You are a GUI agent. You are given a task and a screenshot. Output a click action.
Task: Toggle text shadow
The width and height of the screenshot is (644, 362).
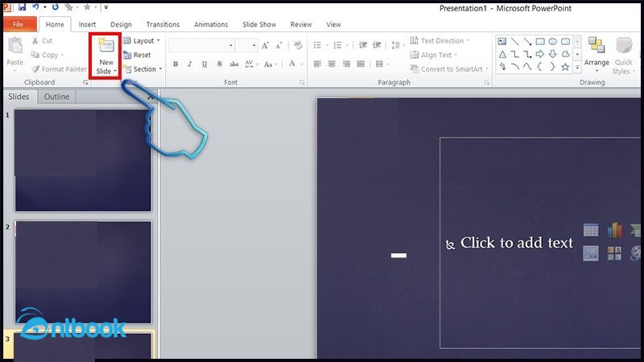pos(219,64)
